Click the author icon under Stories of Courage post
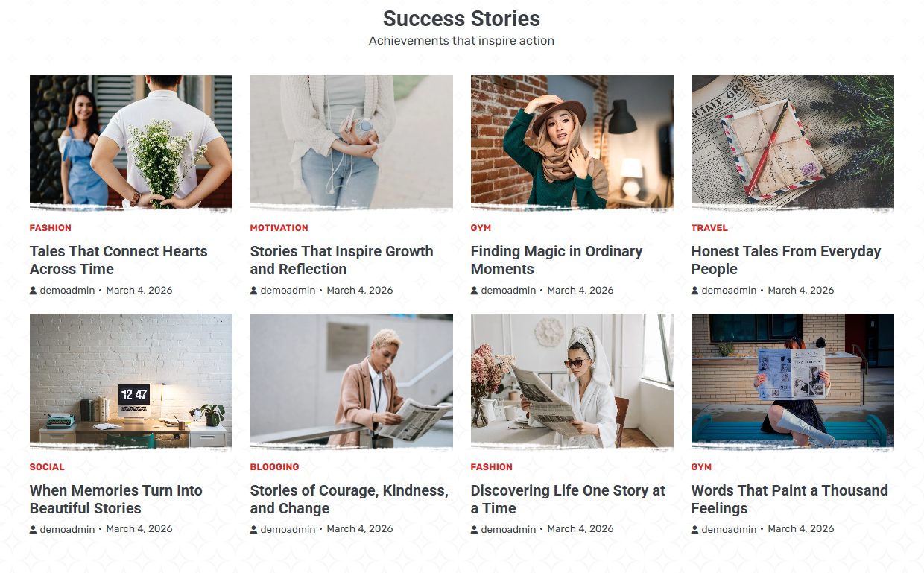 [254, 530]
